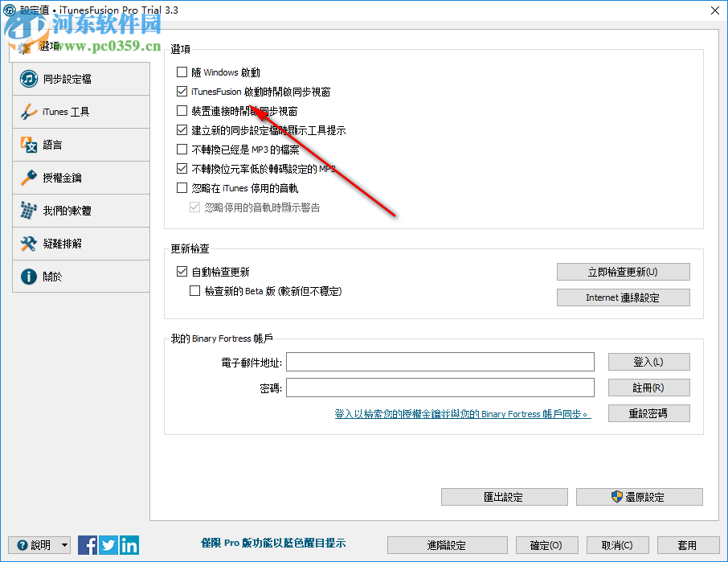Uncheck iTunesFusion 啟動時開啟同步視窗

coord(182,91)
